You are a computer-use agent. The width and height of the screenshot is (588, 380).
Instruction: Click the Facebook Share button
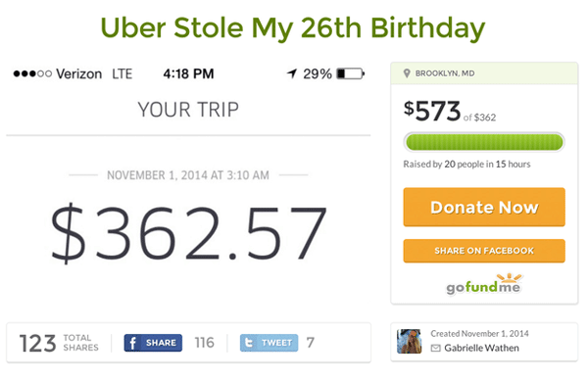click(153, 343)
